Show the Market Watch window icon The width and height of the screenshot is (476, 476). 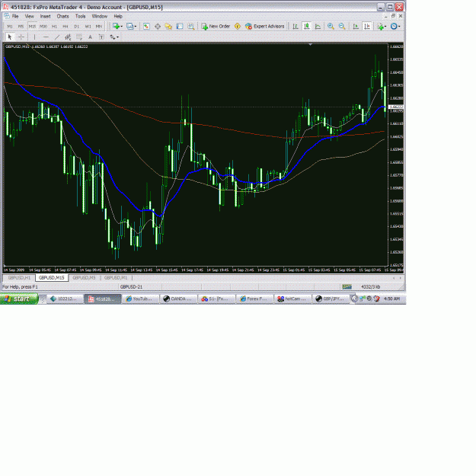click(146, 27)
